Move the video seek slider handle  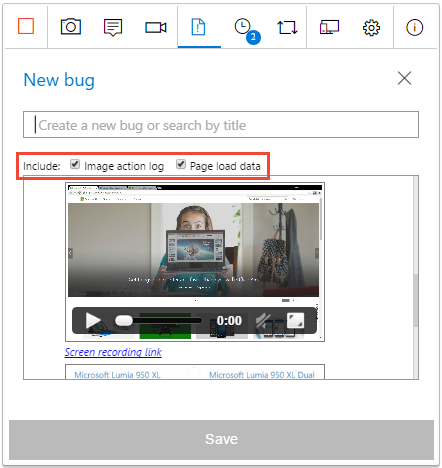pyautogui.click(x=124, y=321)
